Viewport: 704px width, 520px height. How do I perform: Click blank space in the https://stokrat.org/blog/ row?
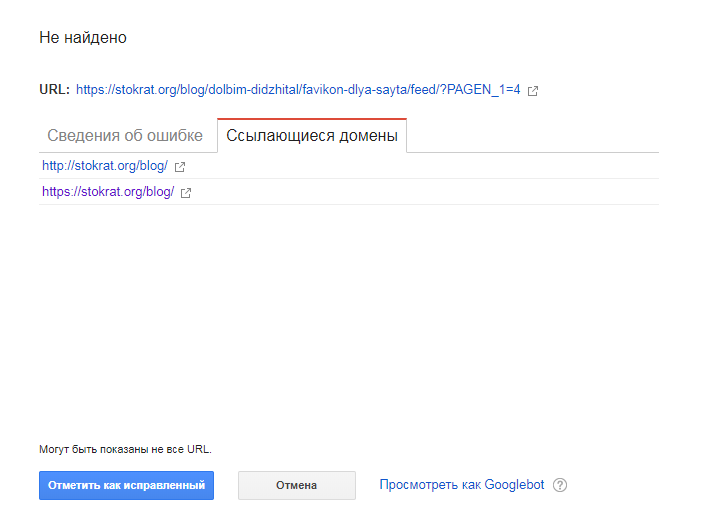420,192
